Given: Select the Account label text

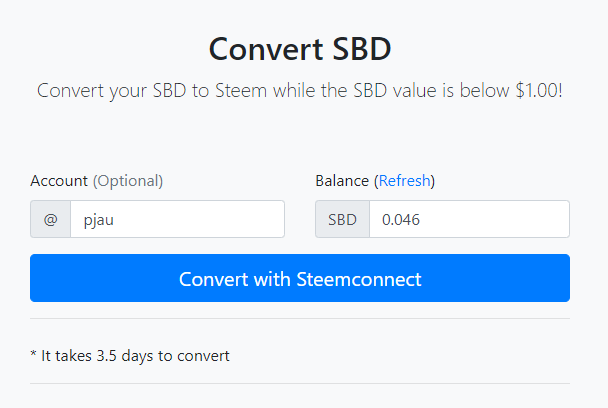Looking at the screenshot, I should tap(59, 181).
